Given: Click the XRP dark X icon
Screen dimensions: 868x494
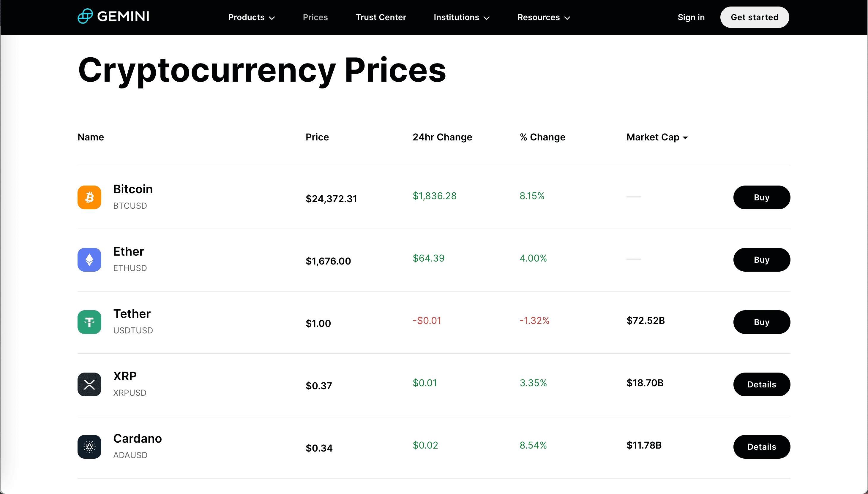Looking at the screenshot, I should [x=89, y=384].
